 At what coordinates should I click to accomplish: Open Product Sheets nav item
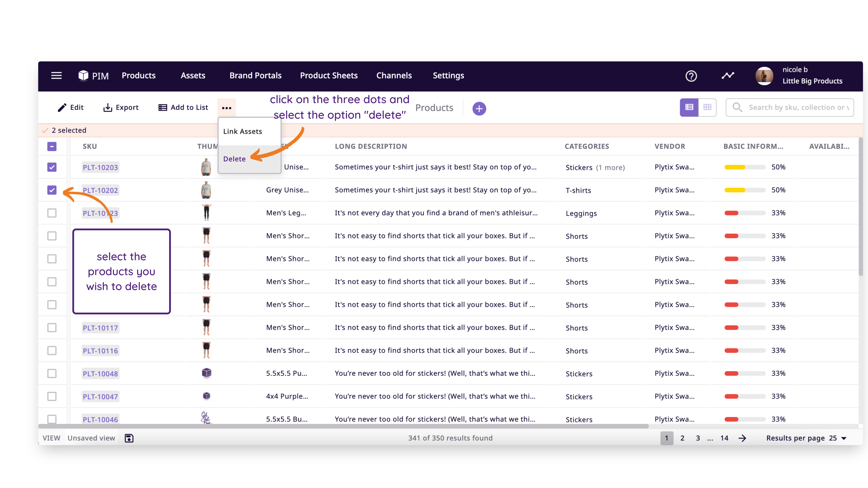click(329, 75)
